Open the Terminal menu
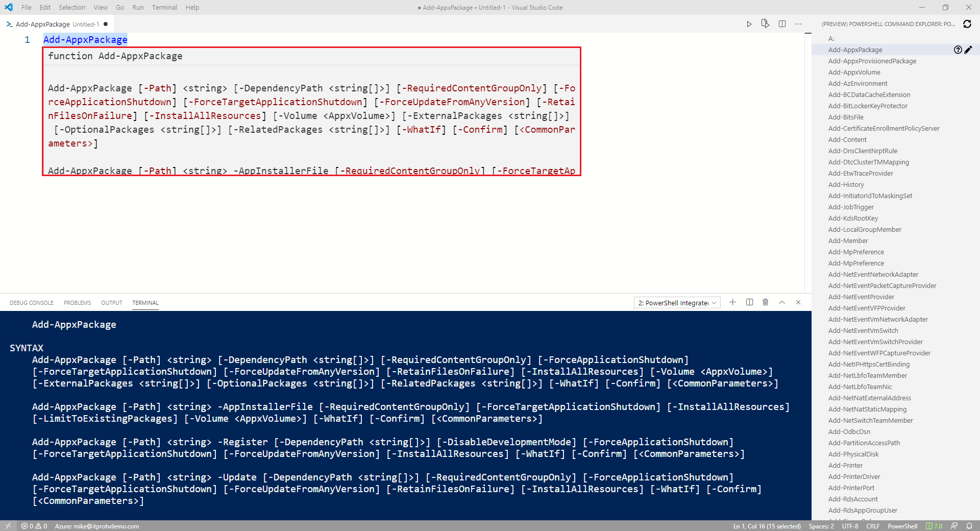980x531 pixels. [x=164, y=7]
